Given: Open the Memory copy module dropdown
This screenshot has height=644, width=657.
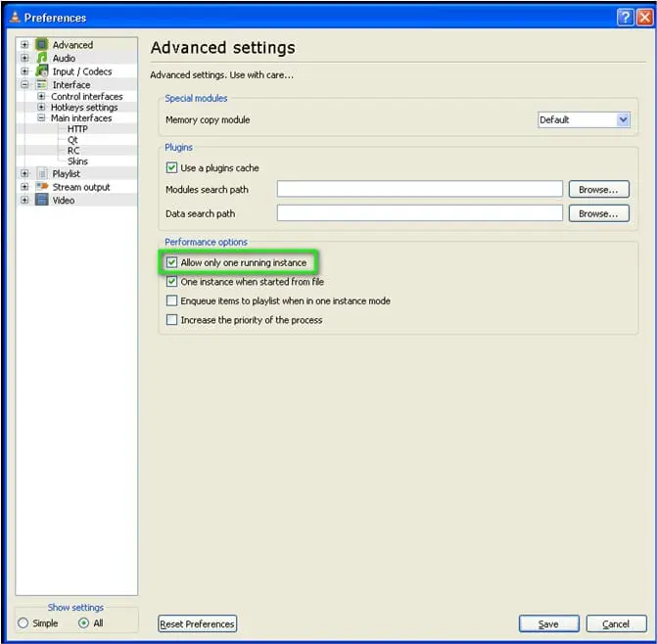Looking at the screenshot, I should point(623,119).
